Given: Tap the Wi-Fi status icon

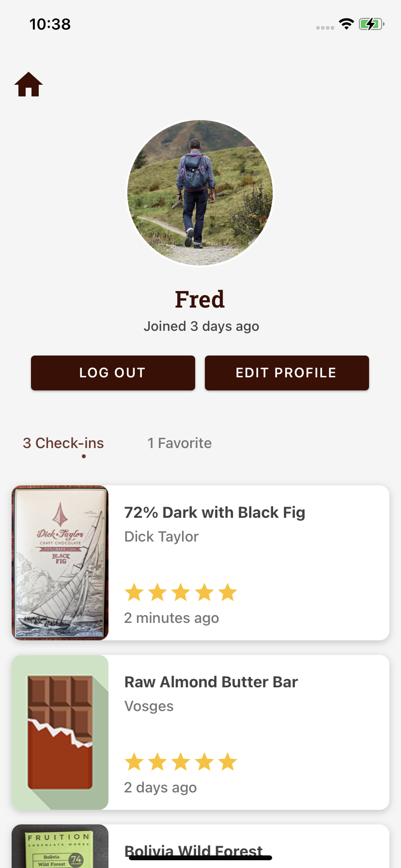Looking at the screenshot, I should pyautogui.click(x=346, y=24).
